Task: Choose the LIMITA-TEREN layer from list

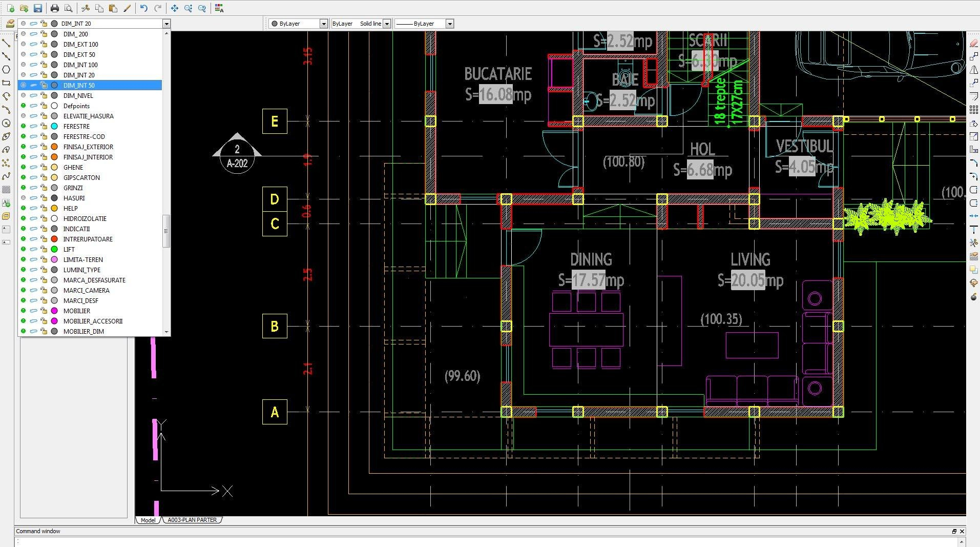Action: 83,259
